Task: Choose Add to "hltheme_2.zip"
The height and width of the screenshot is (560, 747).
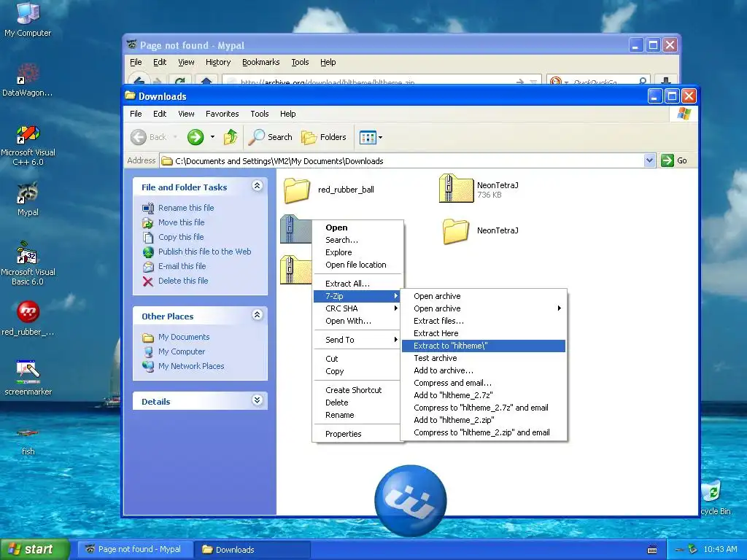Action: tap(484, 420)
